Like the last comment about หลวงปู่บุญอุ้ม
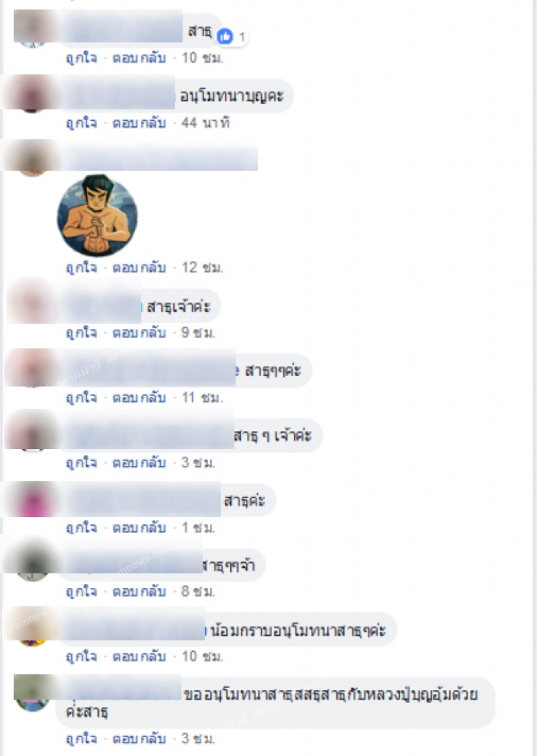 pos(81,739)
